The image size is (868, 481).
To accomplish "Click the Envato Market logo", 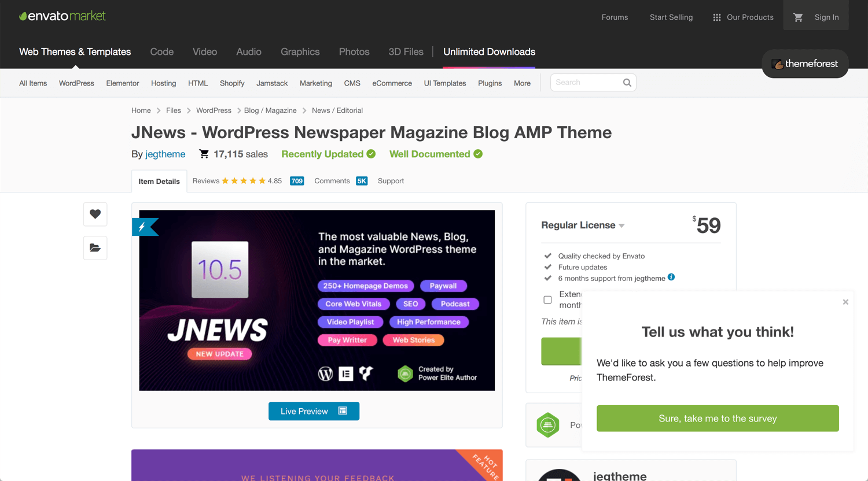I will click(x=62, y=16).
